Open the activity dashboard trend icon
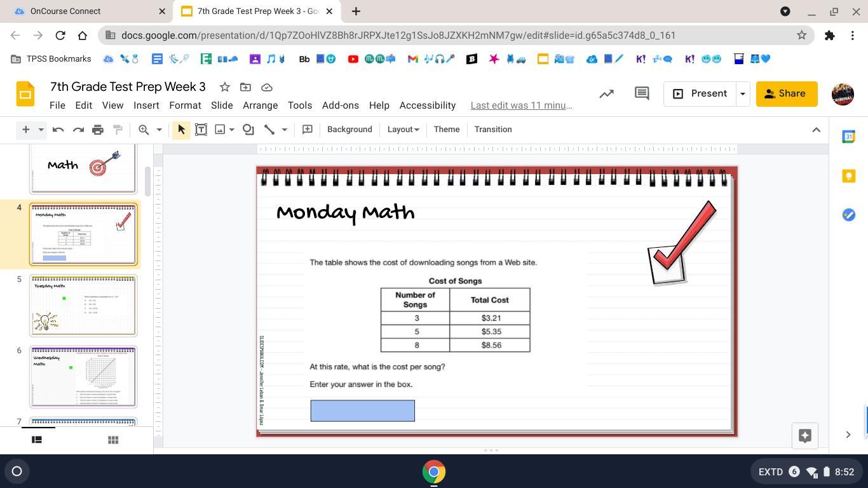Viewport: 868px width, 488px height. 607,94
